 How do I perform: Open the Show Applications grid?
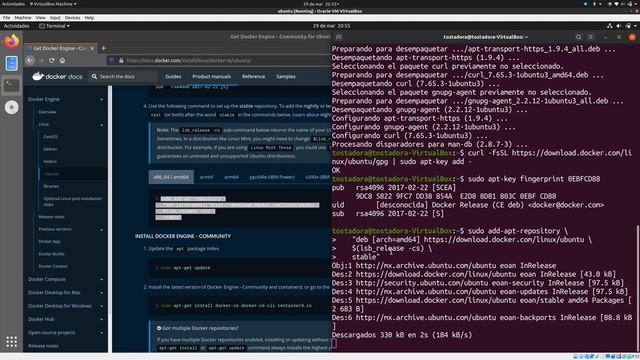pyautogui.click(x=11, y=342)
